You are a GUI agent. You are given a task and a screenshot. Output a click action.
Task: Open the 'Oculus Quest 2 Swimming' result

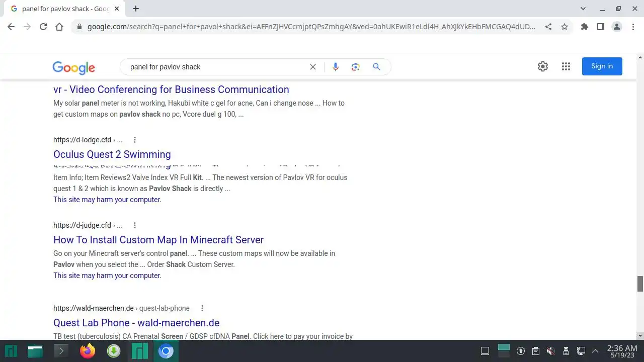112,154
